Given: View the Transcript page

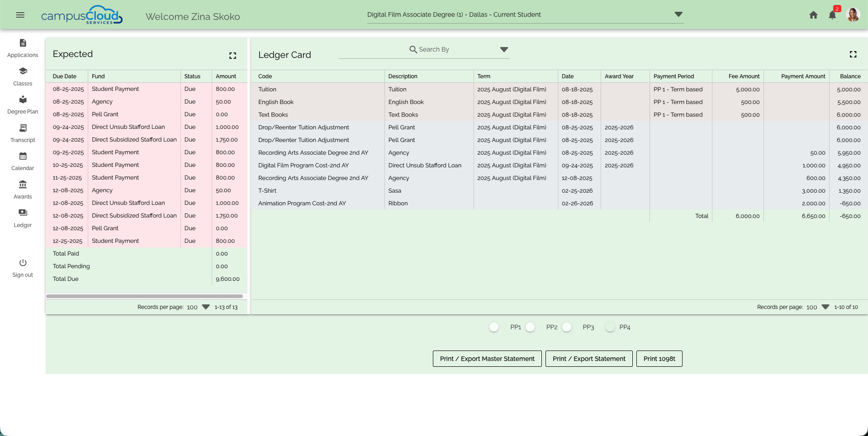Looking at the screenshot, I should pos(23,133).
